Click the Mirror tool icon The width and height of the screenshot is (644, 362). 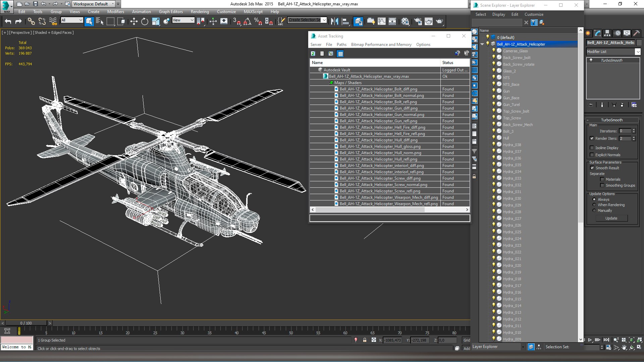334,21
